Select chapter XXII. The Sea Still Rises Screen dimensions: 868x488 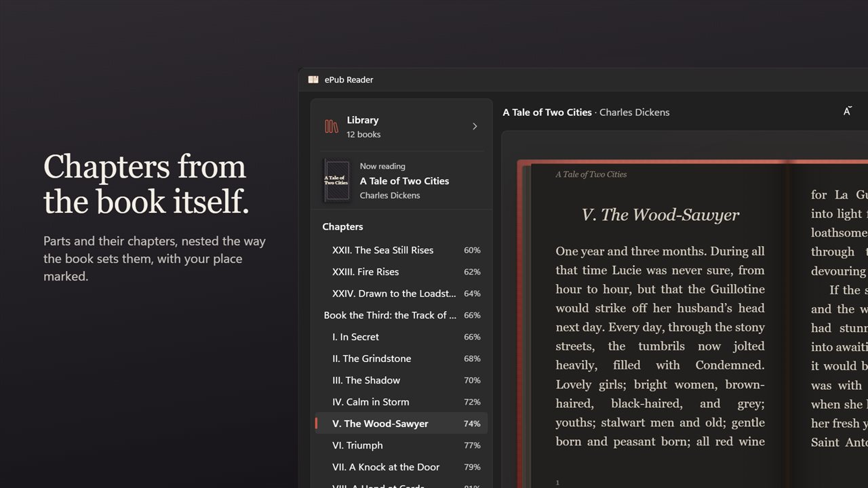tap(401, 250)
